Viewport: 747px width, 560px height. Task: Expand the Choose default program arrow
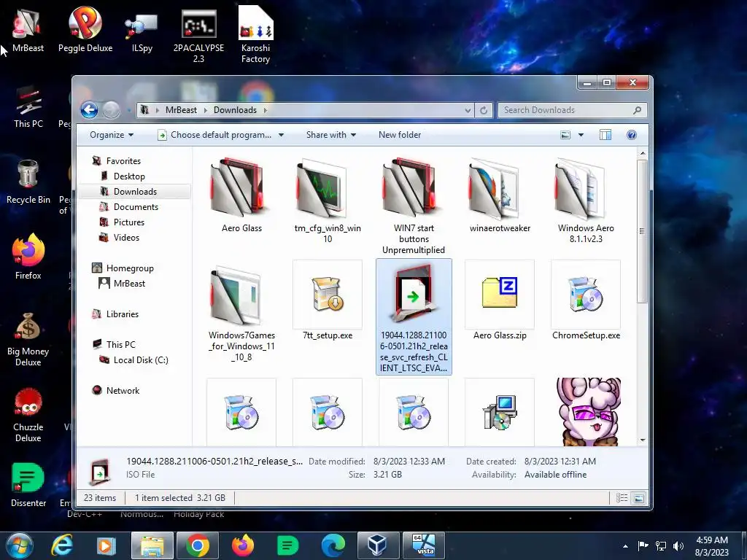pos(281,135)
